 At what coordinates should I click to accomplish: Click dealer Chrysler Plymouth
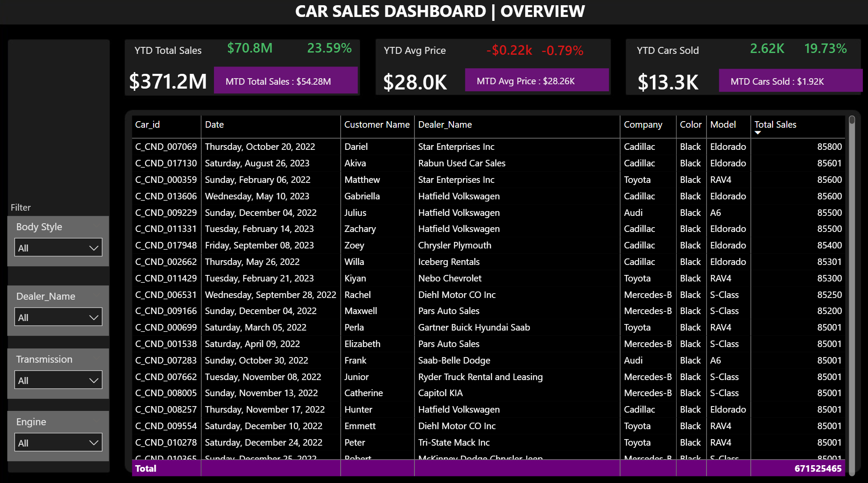454,245
